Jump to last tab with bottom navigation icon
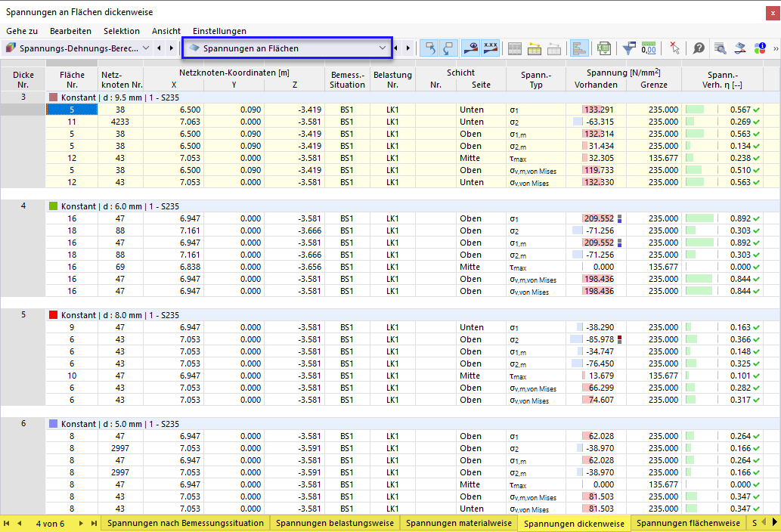This screenshot has width=781, height=532. tap(94, 523)
